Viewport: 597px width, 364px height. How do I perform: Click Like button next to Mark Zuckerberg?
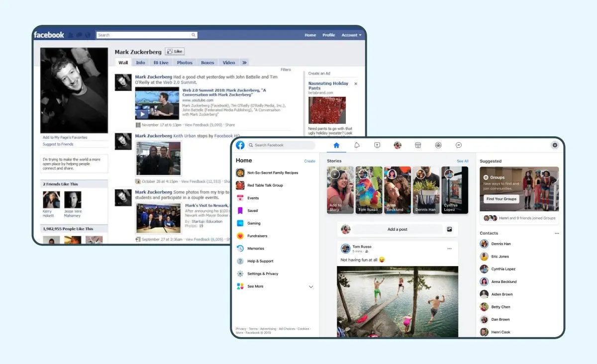click(175, 51)
